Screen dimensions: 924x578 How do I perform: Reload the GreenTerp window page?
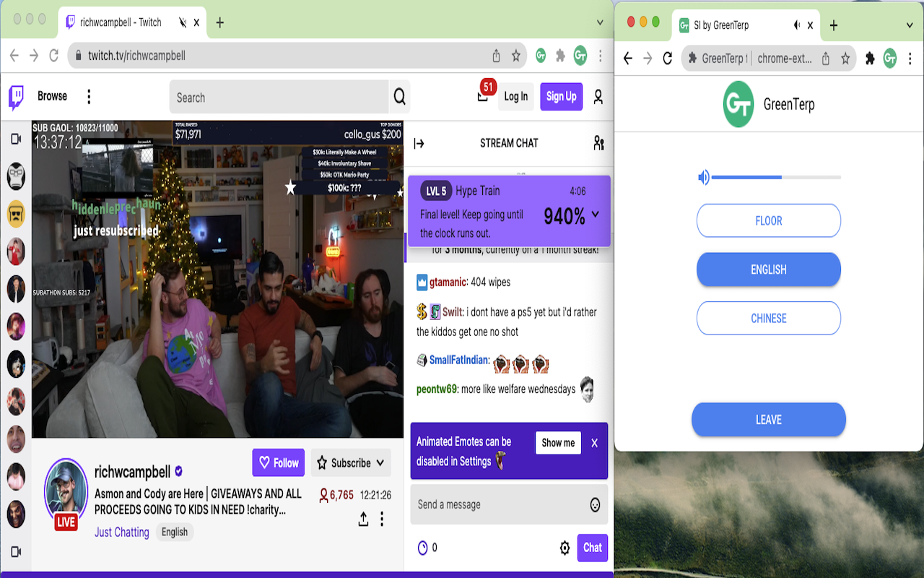(x=667, y=59)
